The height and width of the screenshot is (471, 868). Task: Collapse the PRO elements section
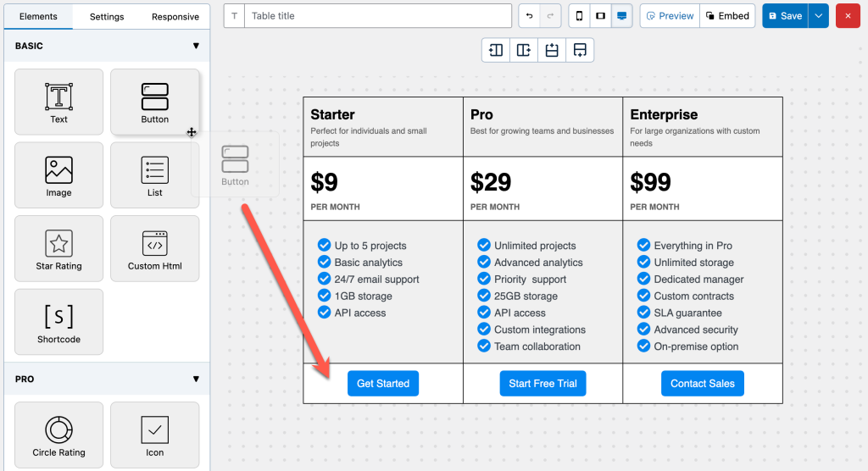coord(196,379)
